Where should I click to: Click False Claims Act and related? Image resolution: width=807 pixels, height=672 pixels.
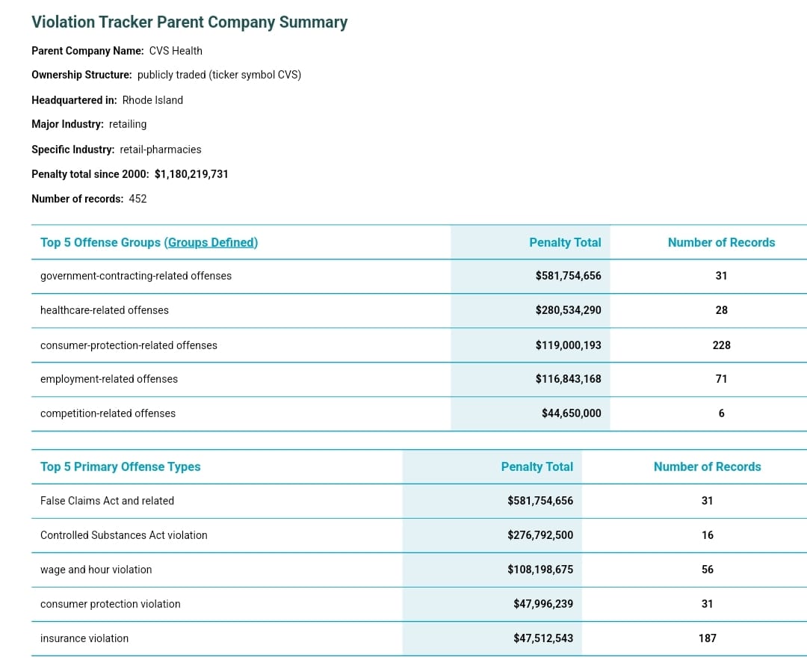tap(107, 501)
